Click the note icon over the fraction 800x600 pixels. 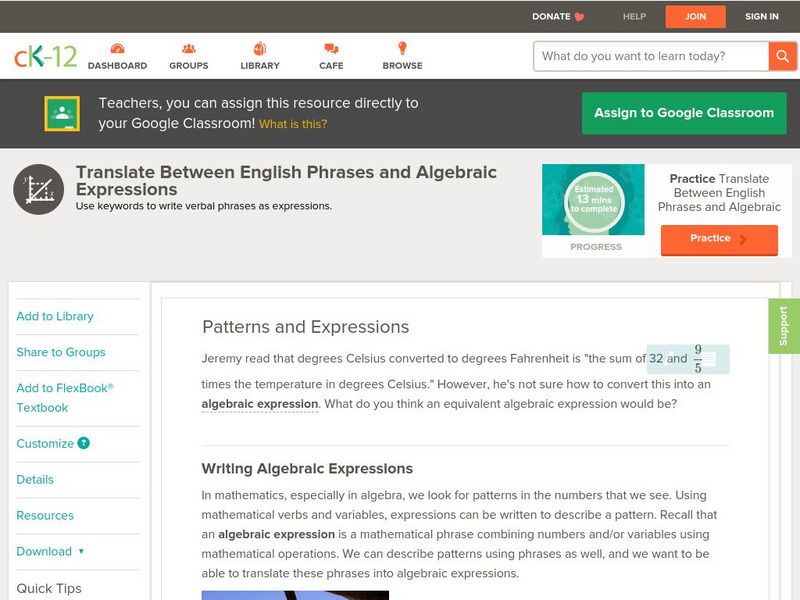(709, 359)
